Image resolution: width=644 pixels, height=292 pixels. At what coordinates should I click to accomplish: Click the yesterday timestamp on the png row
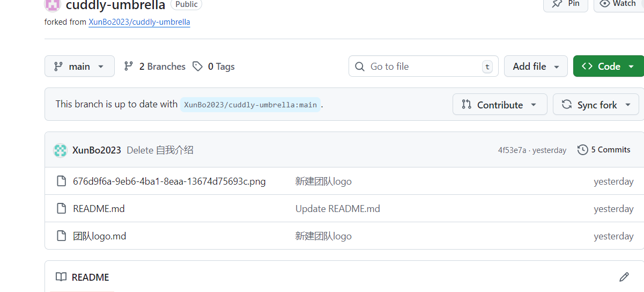click(613, 181)
